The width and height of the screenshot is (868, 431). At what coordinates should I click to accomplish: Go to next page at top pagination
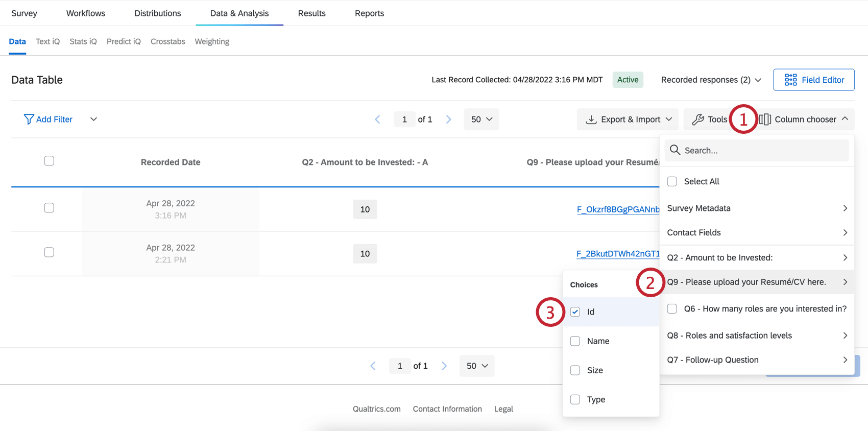(x=448, y=119)
